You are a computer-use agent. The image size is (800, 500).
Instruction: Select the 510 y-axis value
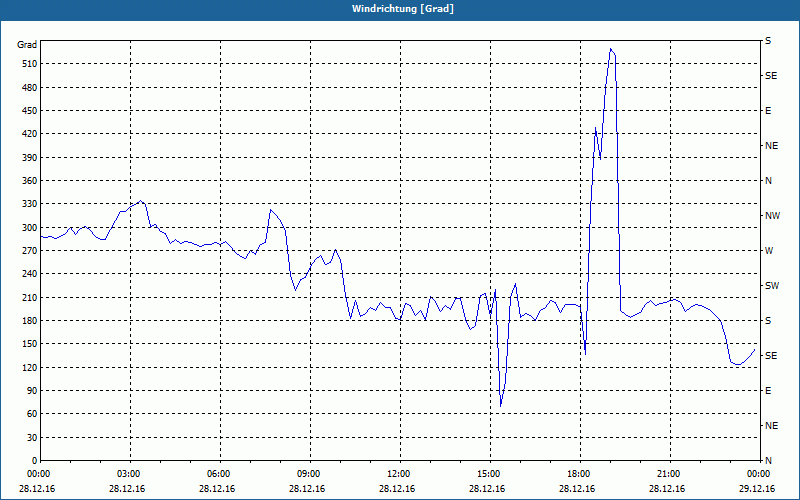[30, 64]
